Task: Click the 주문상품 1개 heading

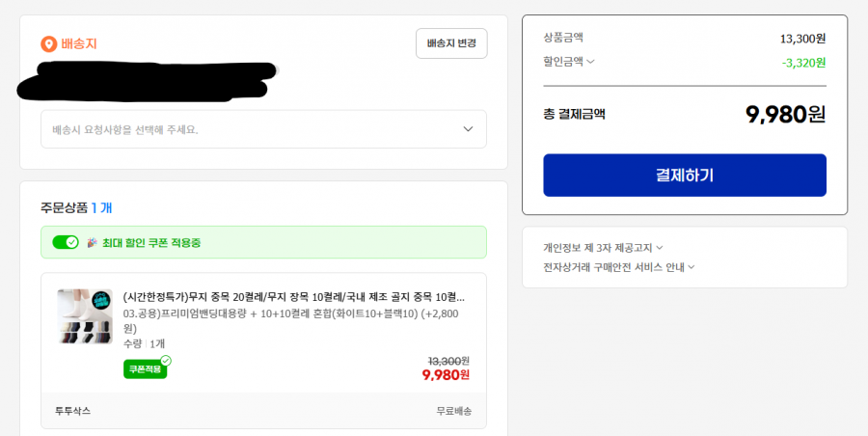Action: (x=77, y=207)
